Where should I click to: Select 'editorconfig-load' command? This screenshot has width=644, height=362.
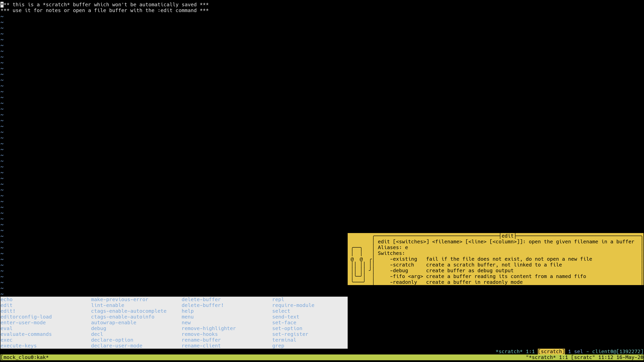pyautogui.click(x=26, y=317)
